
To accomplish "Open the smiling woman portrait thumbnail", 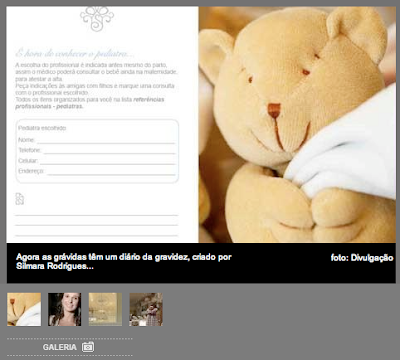I will tap(65, 309).
